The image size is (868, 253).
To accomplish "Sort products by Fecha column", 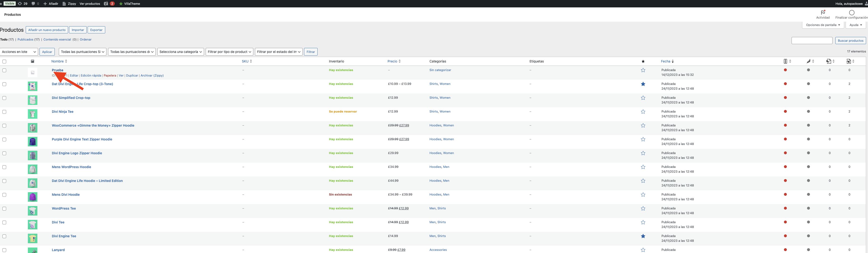I will click(x=667, y=61).
